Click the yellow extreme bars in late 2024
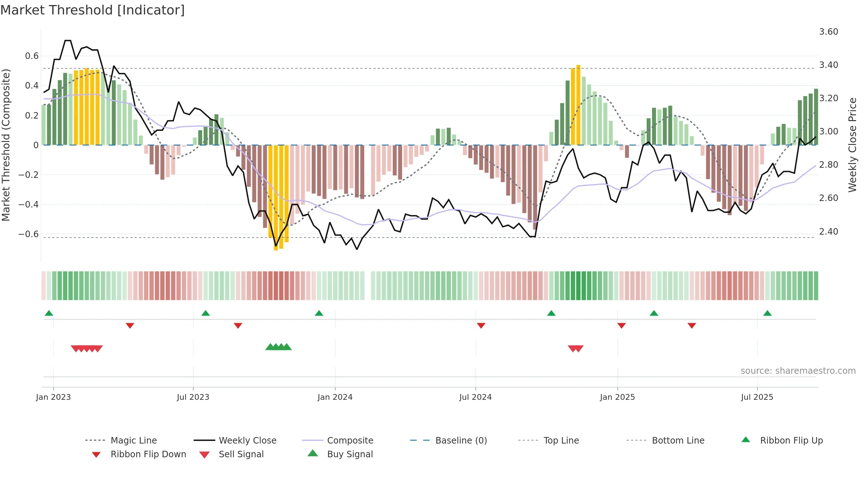868x488 pixels. point(576,105)
